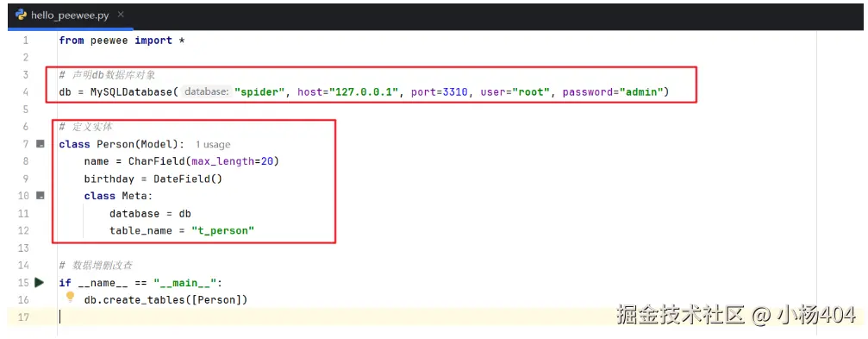Click 'Person(Model)' class declaration

pos(138,145)
